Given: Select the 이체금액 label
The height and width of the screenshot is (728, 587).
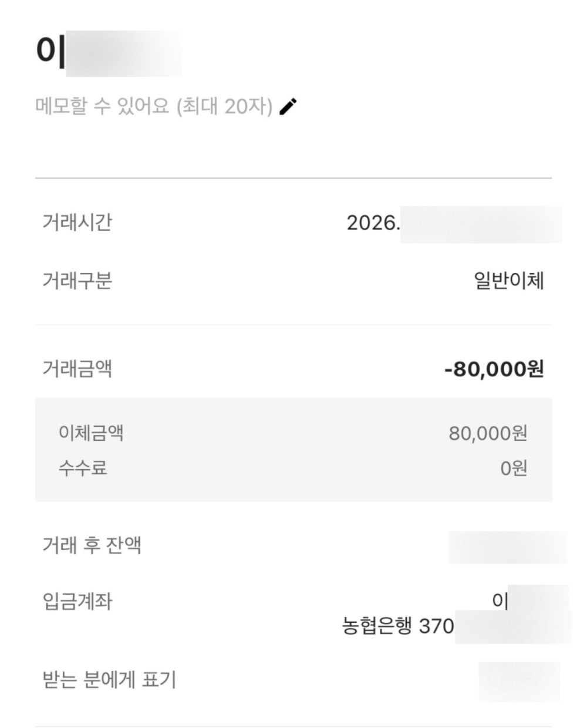Looking at the screenshot, I should 91,433.
